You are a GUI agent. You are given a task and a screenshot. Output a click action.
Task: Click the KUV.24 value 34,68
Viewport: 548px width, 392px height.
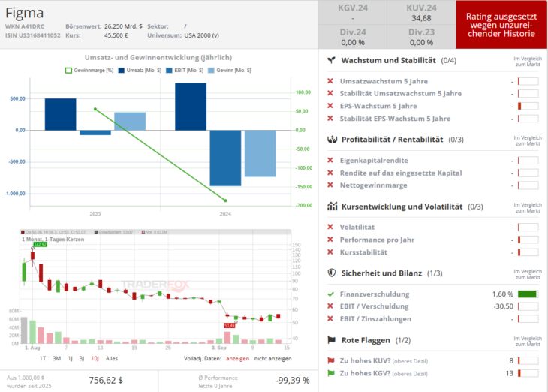pyautogui.click(x=421, y=18)
